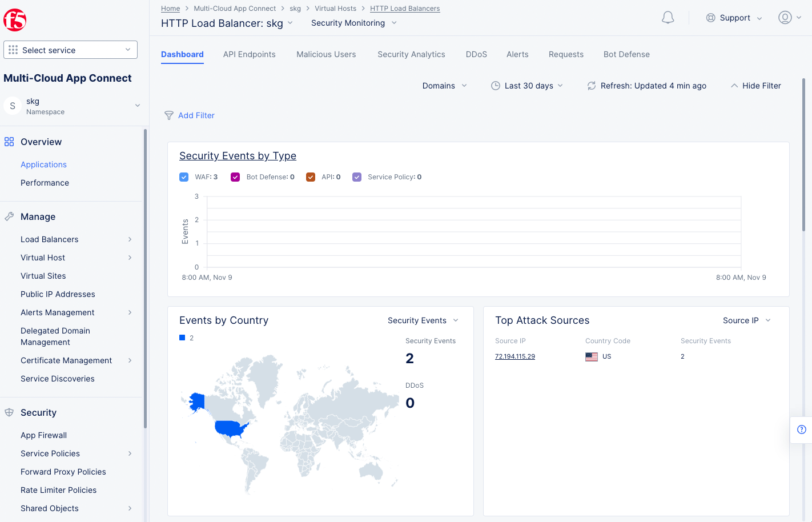Collapse the filter panel with Hide Filter
This screenshot has width=812, height=522.
(x=756, y=86)
